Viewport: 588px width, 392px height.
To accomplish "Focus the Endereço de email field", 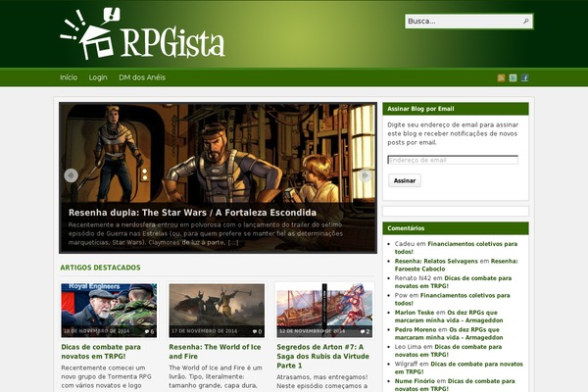I will [453, 160].
